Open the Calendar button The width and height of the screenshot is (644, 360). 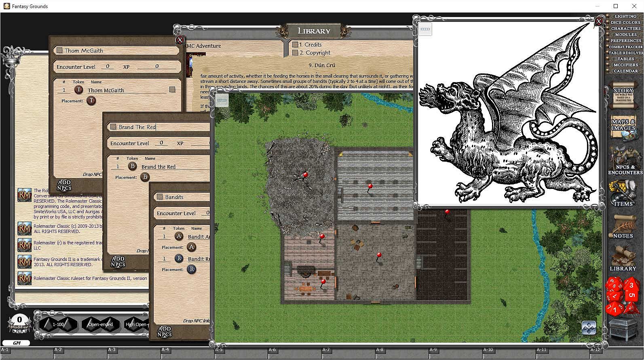(625, 71)
